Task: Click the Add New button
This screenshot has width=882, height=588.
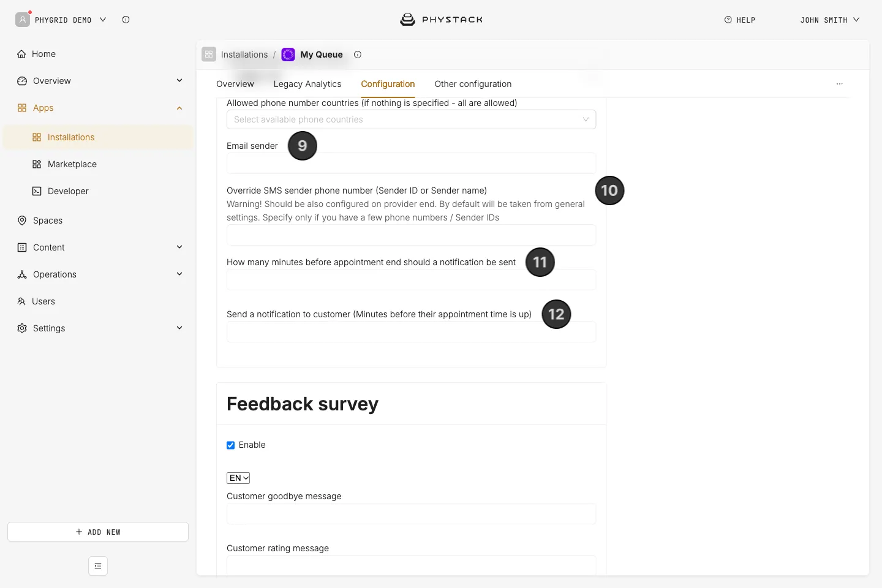Action: tap(98, 532)
